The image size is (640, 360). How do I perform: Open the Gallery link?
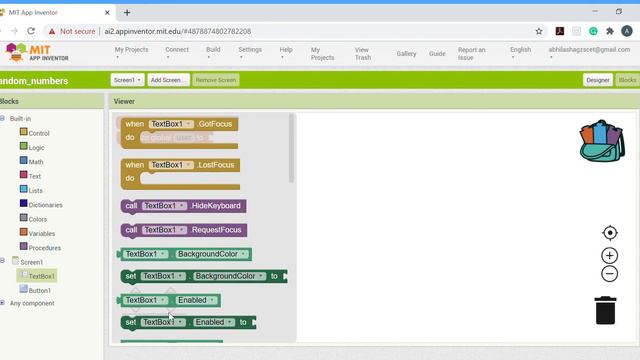click(x=406, y=53)
